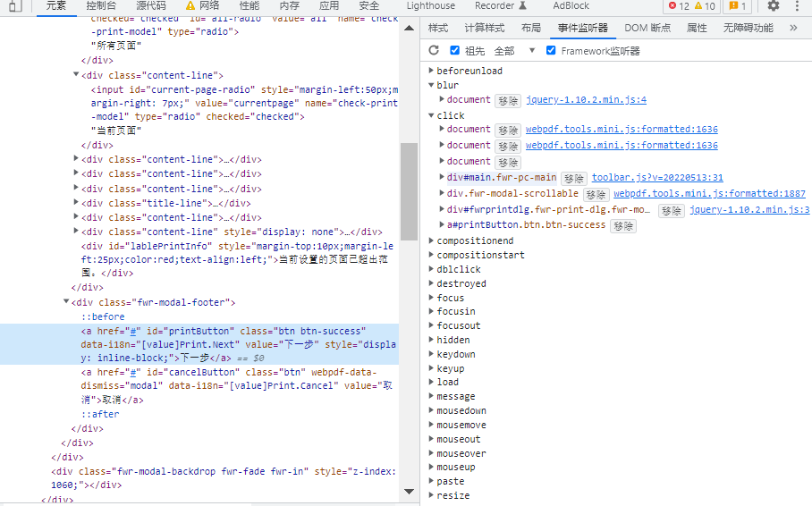Open the 全部 listener filter dropdown
This screenshot has height=506, width=812.
tap(514, 51)
